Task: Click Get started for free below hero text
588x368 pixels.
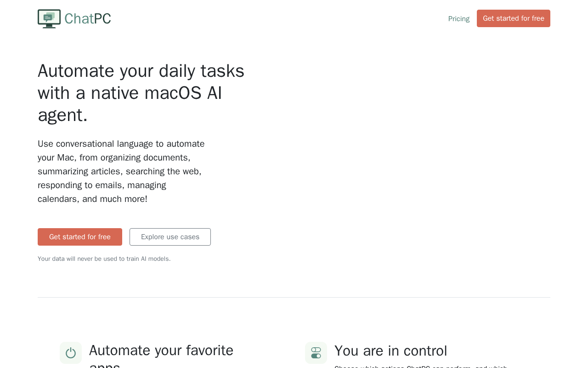Action: (x=80, y=237)
